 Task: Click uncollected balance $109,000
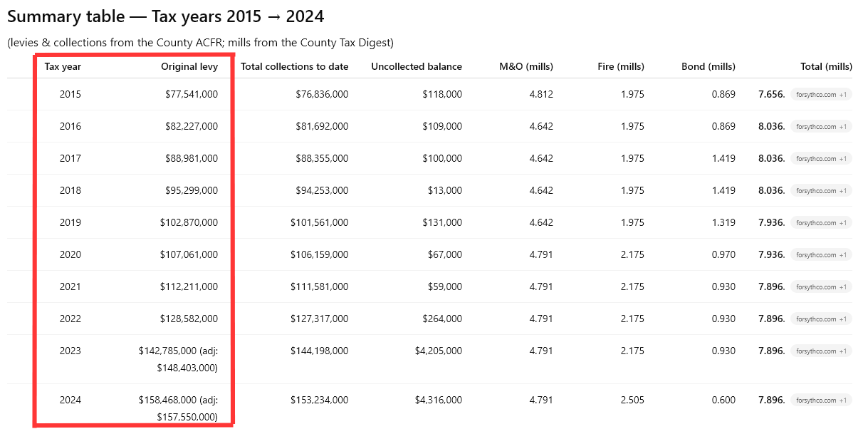click(442, 126)
